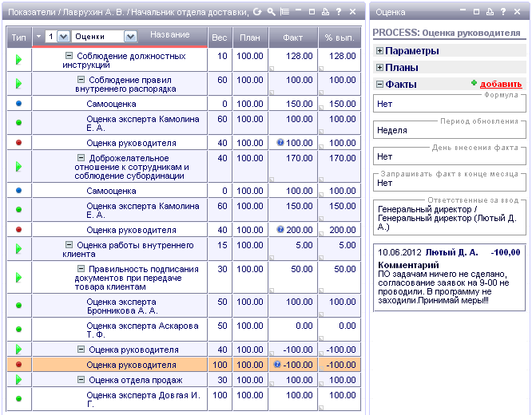The height and width of the screenshot is (415, 532).
Task: Click fact value 50.00
Action: (x=302, y=269)
